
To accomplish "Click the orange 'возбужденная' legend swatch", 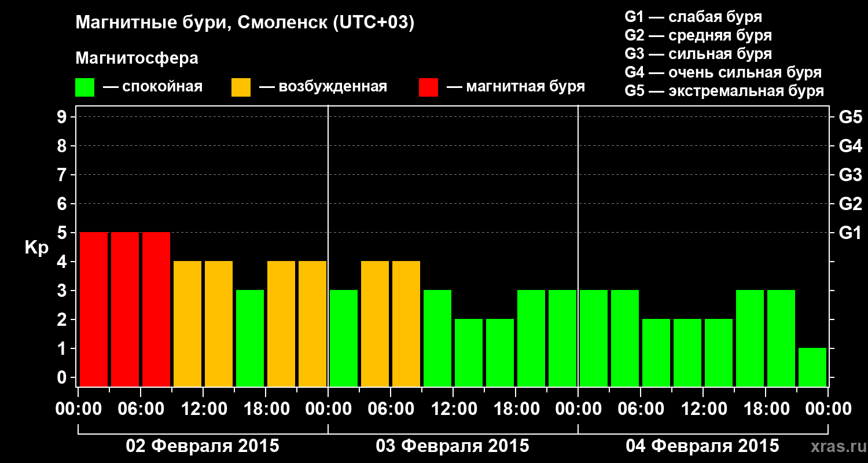I will [x=241, y=87].
